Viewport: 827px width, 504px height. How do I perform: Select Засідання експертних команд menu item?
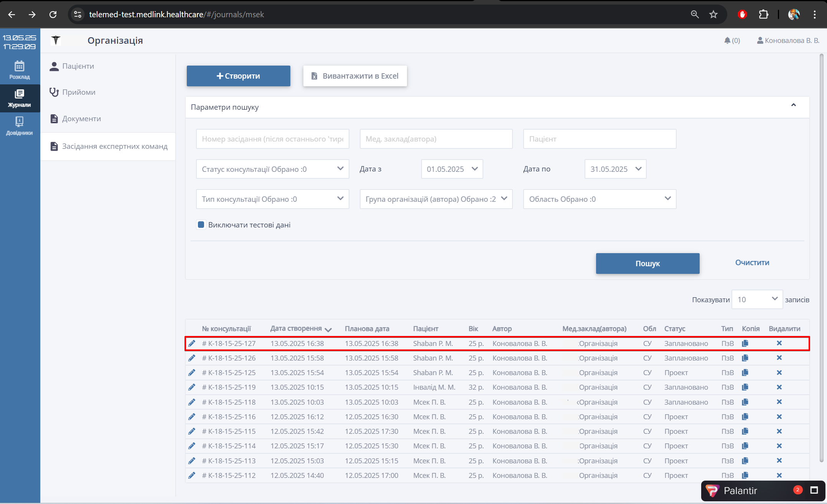pyautogui.click(x=114, y=146)
